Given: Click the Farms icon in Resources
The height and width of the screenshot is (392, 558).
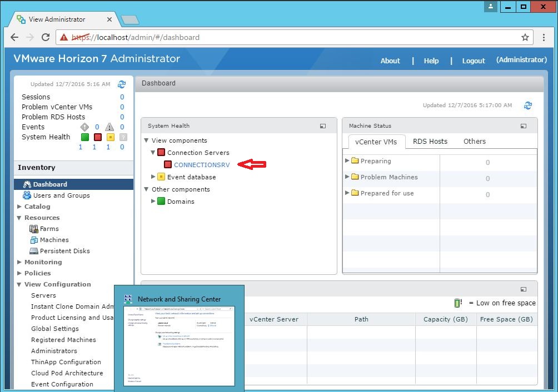Looking at the screenshot, I should click(34, 229).
